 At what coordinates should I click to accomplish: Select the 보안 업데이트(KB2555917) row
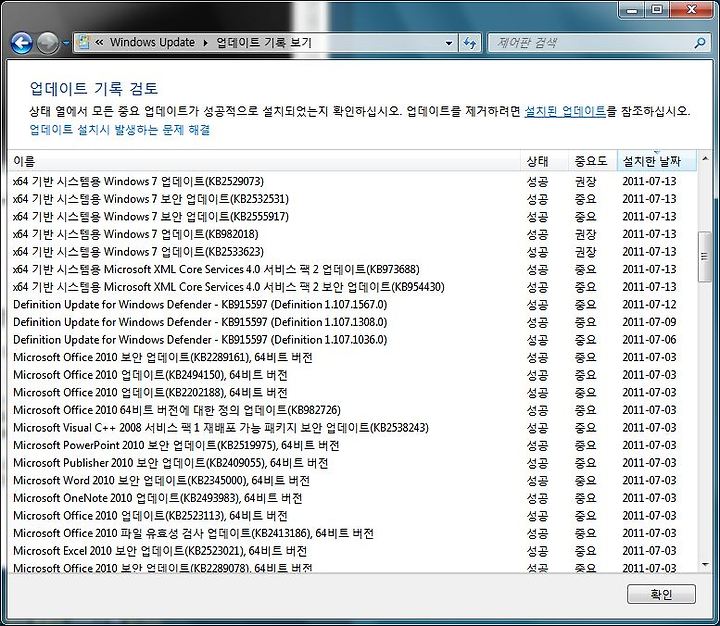point(351,216)
